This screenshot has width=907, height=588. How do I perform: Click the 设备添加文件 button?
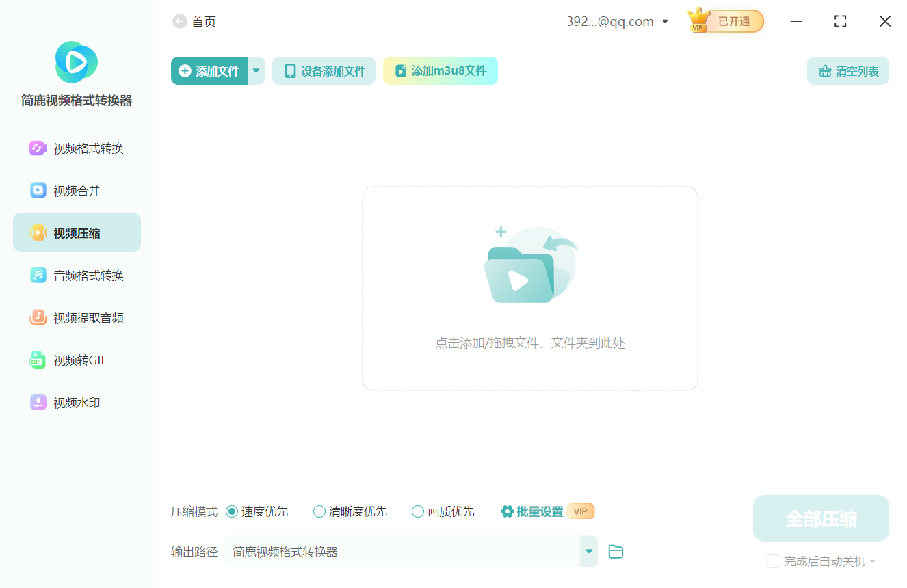point(324,70)
